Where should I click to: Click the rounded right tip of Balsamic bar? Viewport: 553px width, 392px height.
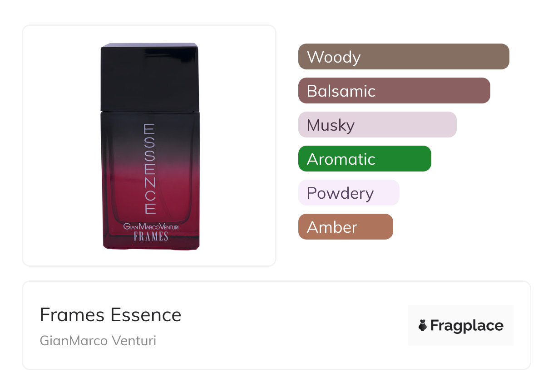(486, 91)
